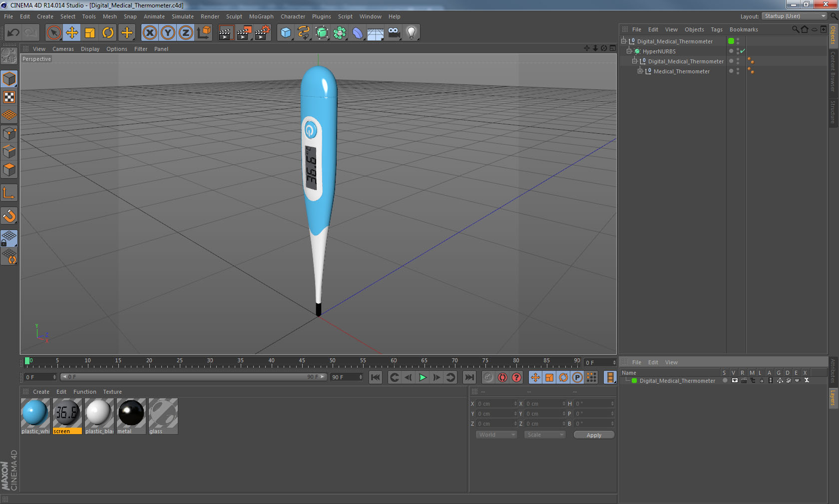Select the glass material
This screenshot has width=839, height=504.
tap(163, 416)
